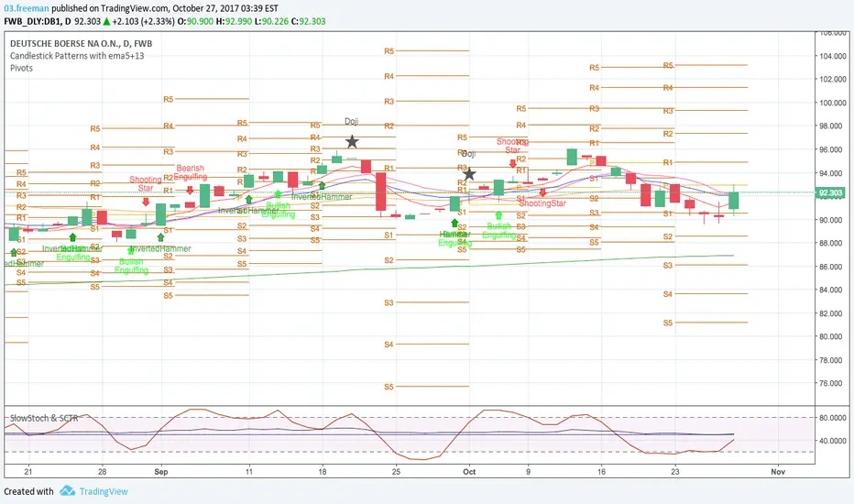This screenshot has width=854, height=504.
Task: Click the 16 date axis label
Action: click(x=601, y=472)
